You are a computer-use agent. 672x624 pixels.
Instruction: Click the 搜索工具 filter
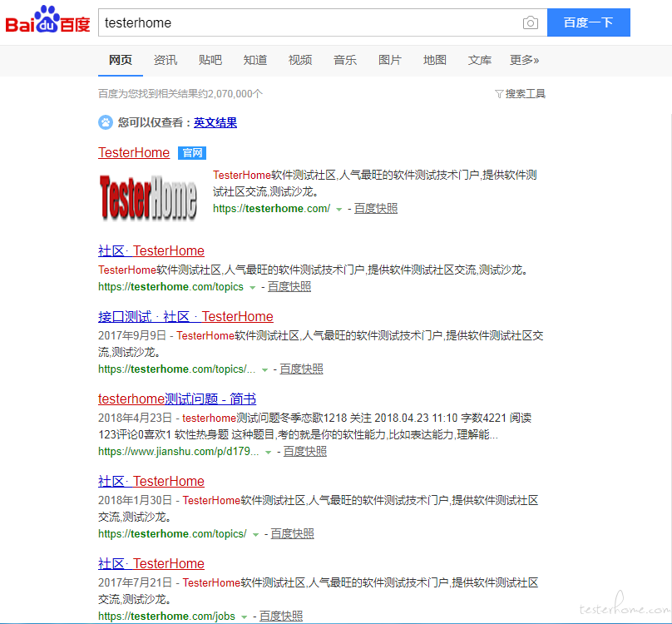point(520,94)
